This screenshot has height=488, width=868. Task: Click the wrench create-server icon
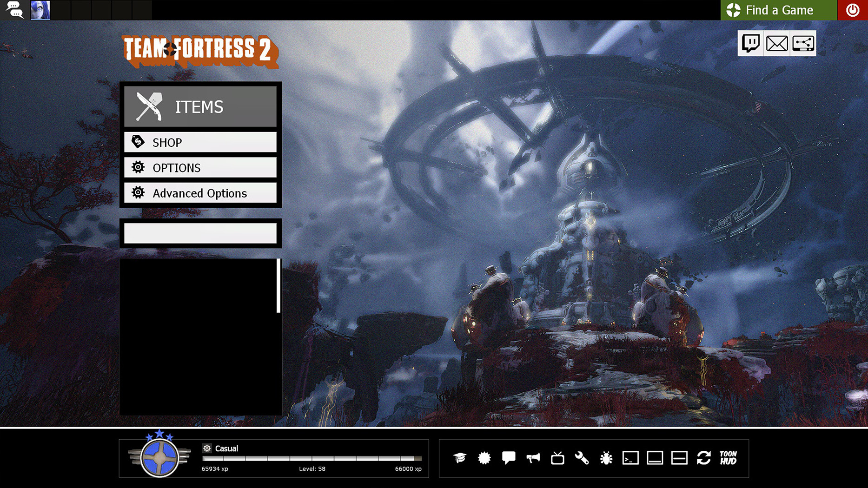click(x=582, y=458)
